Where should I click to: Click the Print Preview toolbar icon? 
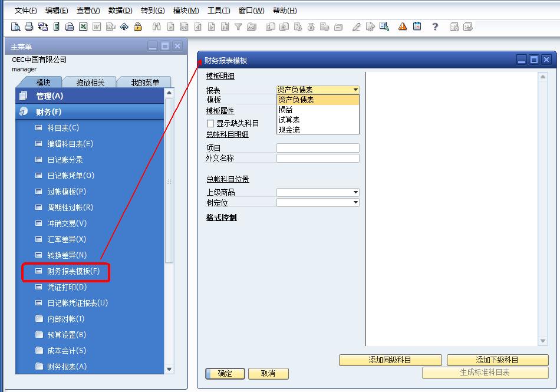(x=15, y=27)
